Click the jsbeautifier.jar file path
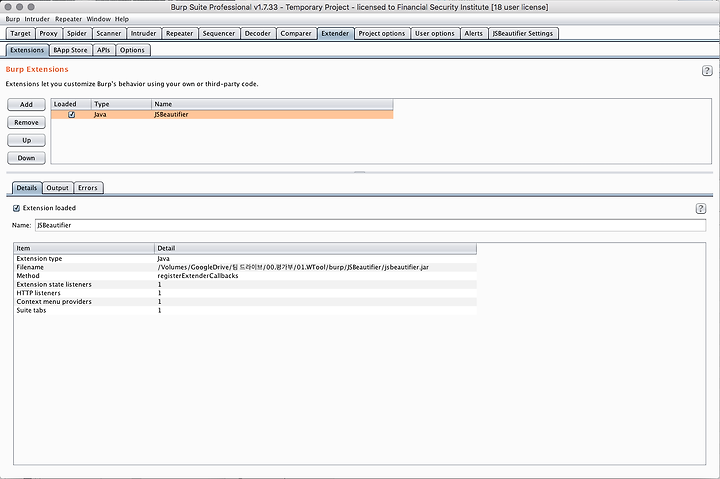720x479 pixels. [293, 267]
